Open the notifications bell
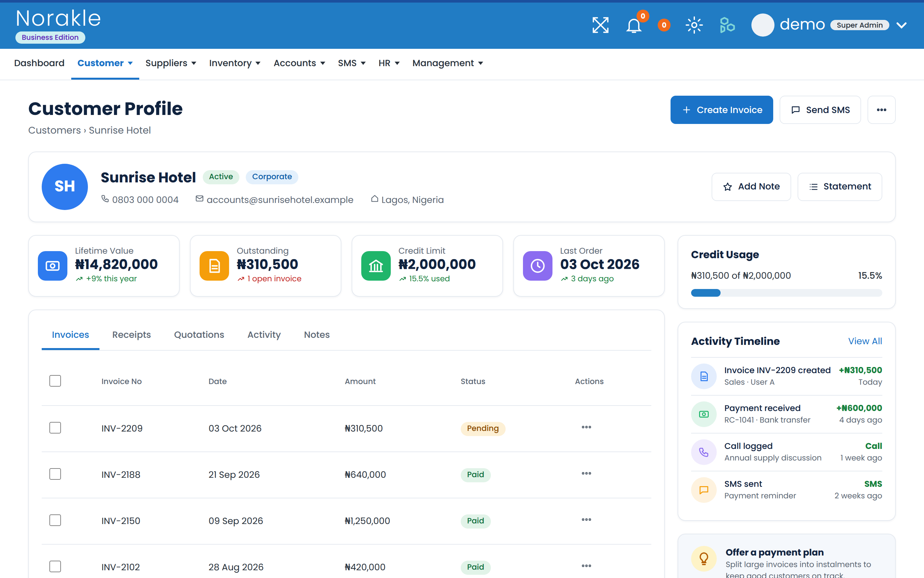This screenshot has width=924, height=578. (x=634, y=25)
